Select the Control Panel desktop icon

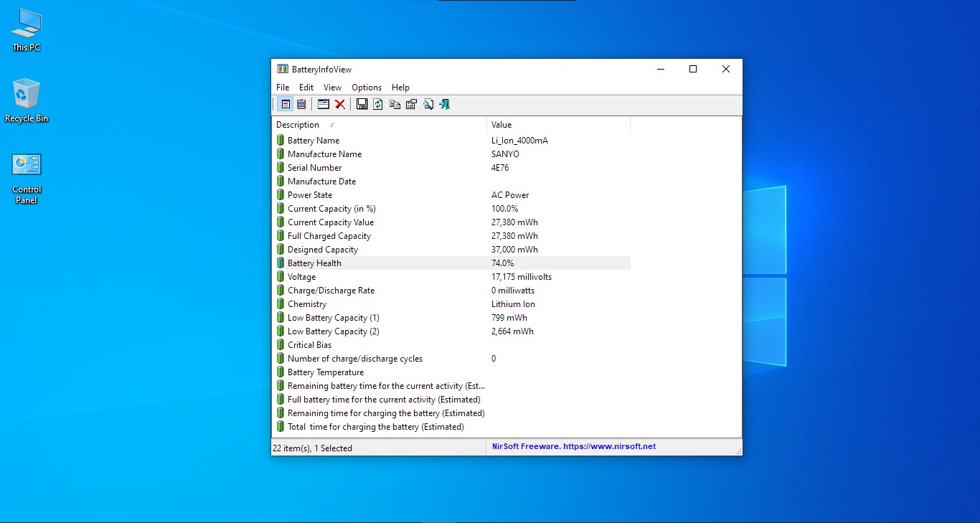pyautogui.click(x=27, y=178)
